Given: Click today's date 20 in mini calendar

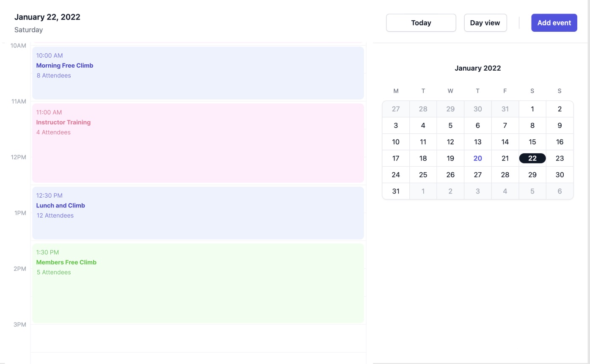Looking at the screenshot, I should 477,158.
